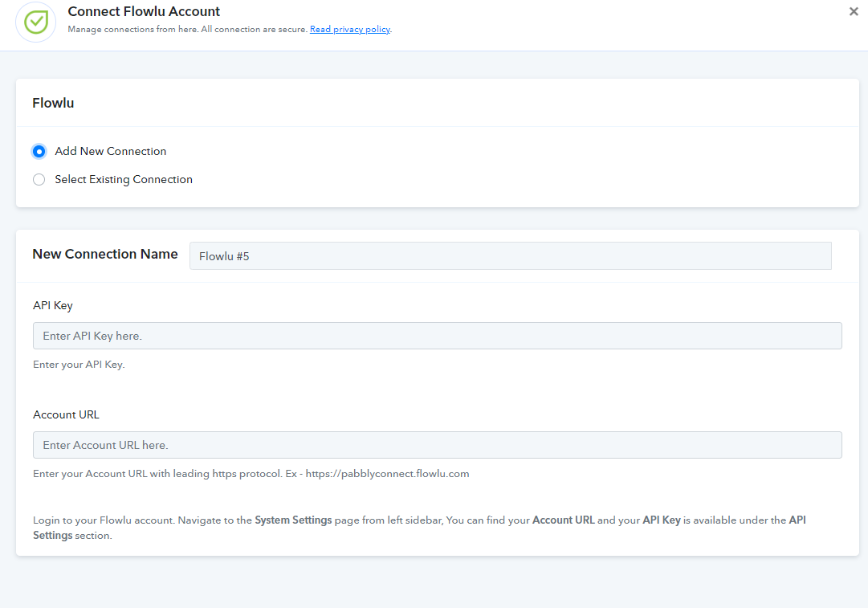Click the green shield checkmark icon

click(x=36, y=22)
